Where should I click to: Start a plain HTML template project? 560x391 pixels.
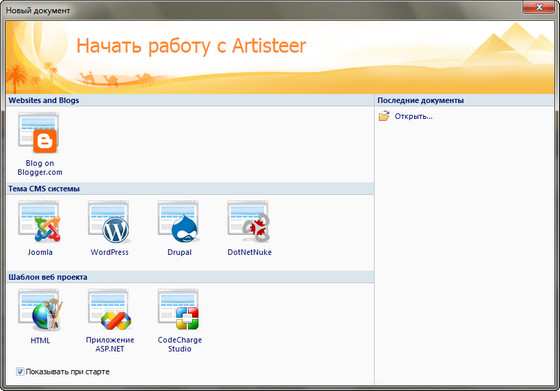(x=40, y=309)
